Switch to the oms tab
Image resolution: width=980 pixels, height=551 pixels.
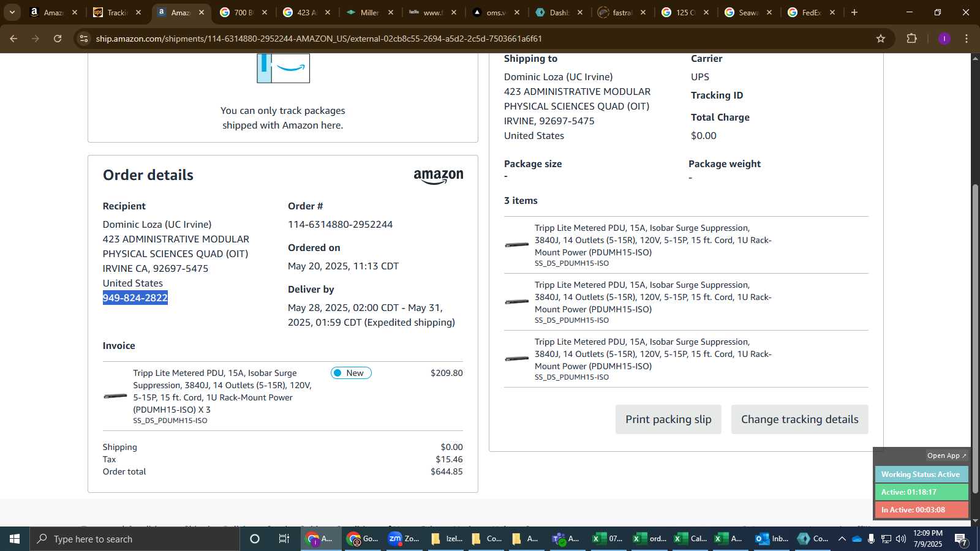(x=496, y=12)
